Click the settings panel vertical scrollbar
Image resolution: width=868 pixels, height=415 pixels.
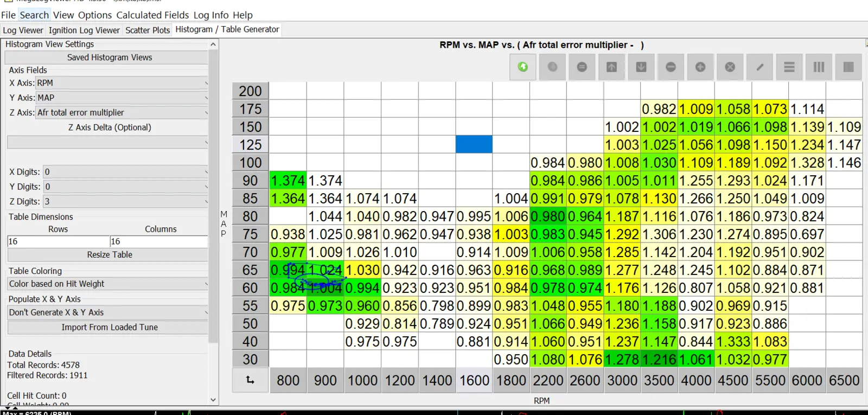213,195
